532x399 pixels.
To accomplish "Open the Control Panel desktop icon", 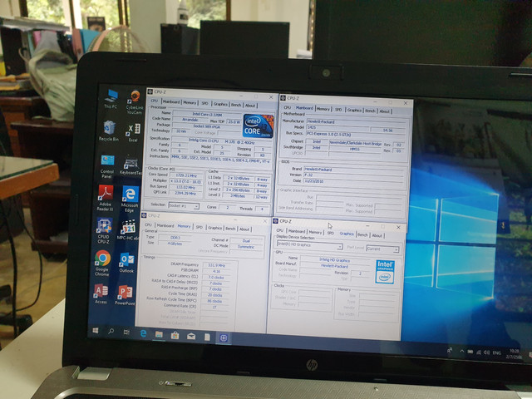I will point(107,166).
